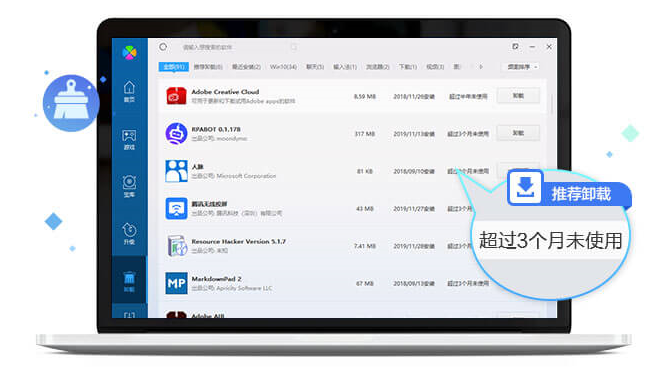Viewport: 652px width, 367px height.
Task: Open the 升级 upgrade section in sidebar
Action: 129,234
